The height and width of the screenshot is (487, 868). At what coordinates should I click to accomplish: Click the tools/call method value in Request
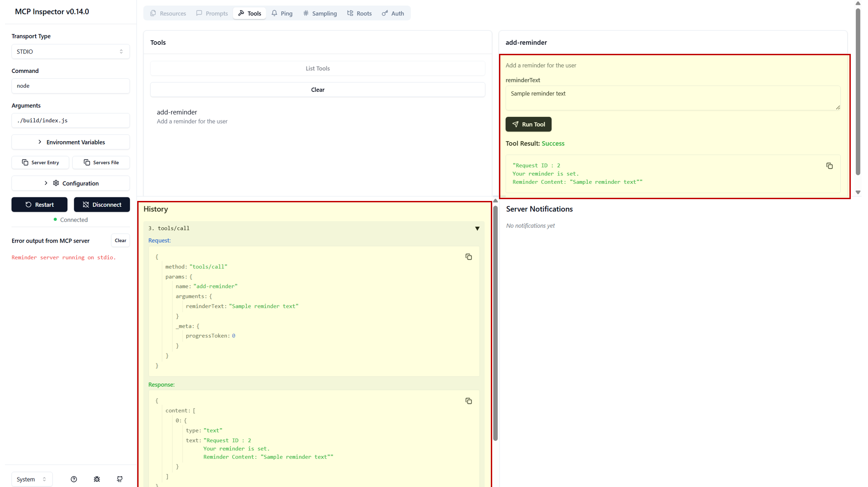click(x=208, y=267)
